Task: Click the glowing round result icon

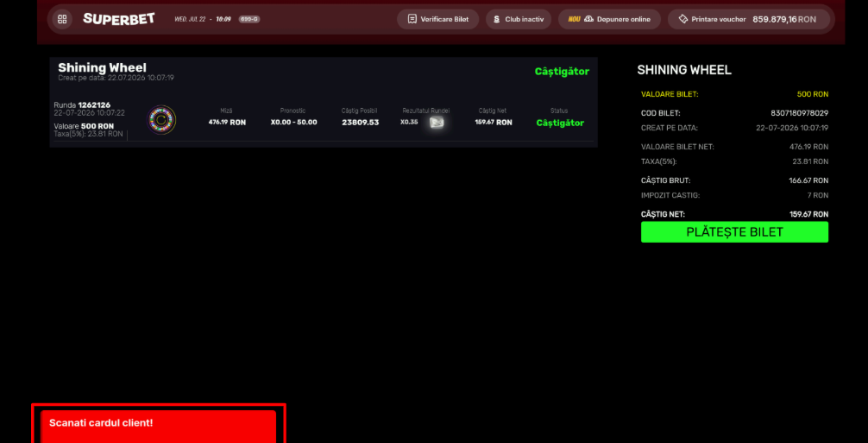Action: click(437, 123)
